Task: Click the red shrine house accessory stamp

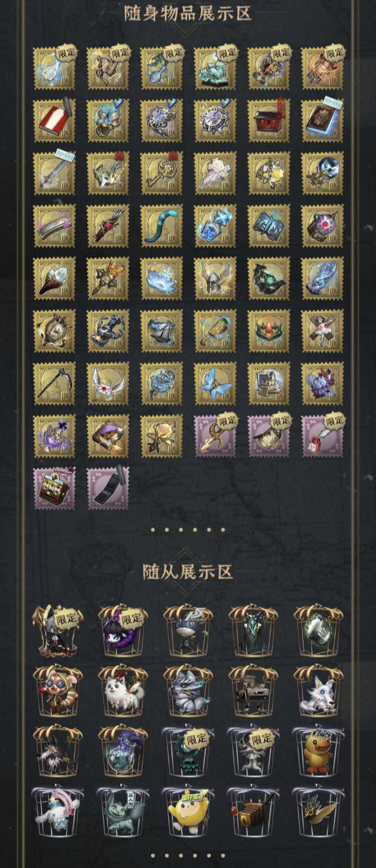Action: click(269, 121)
